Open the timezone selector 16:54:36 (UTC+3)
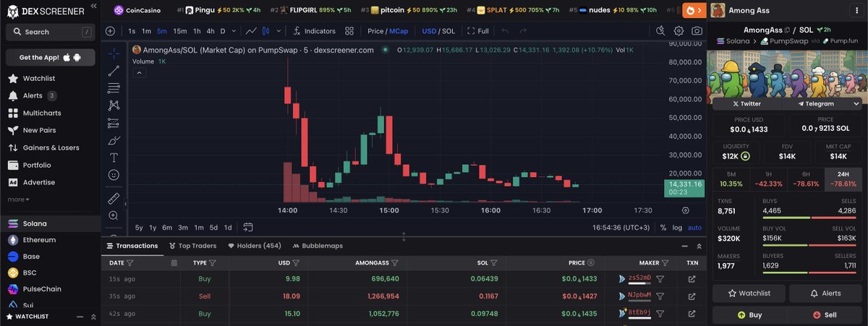The width and height of the screenshot is (868, 326). point(623,227)
